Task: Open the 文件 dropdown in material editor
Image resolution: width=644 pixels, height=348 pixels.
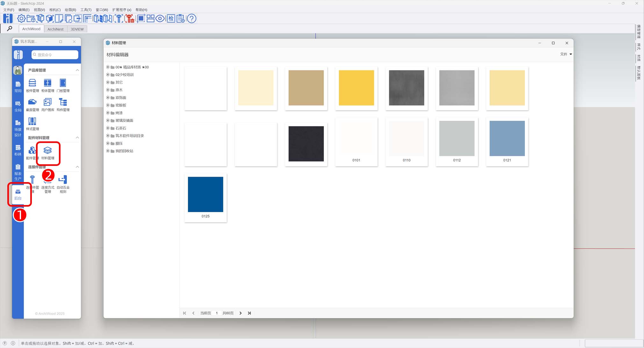Action: coord(566,54)
